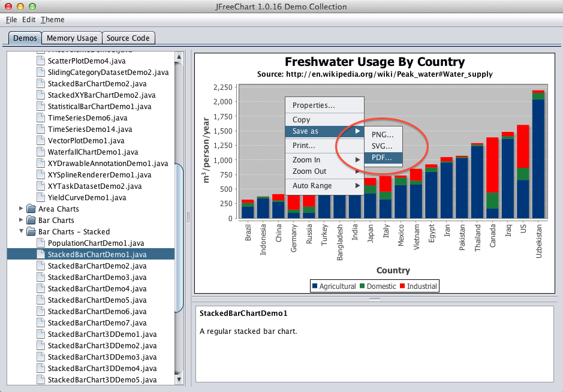Click the StackedBarChartDemo1.java file icon

(x=41, y=255)
